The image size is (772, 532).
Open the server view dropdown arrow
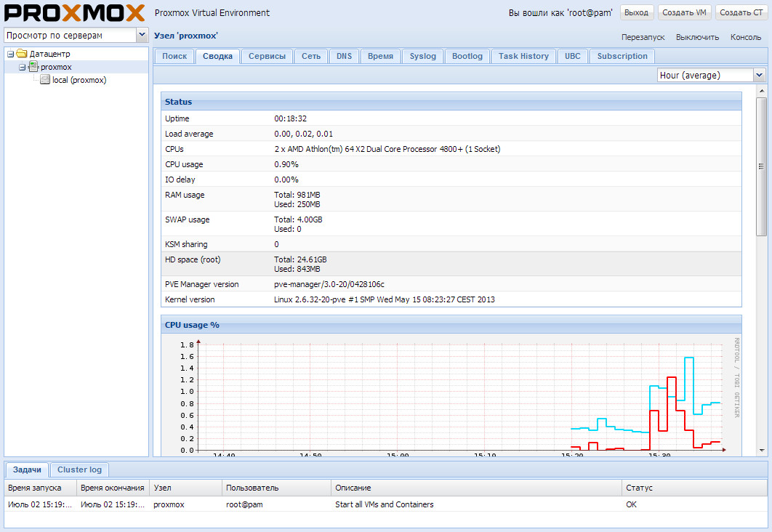pyautogui.click(x=142, y=35)
